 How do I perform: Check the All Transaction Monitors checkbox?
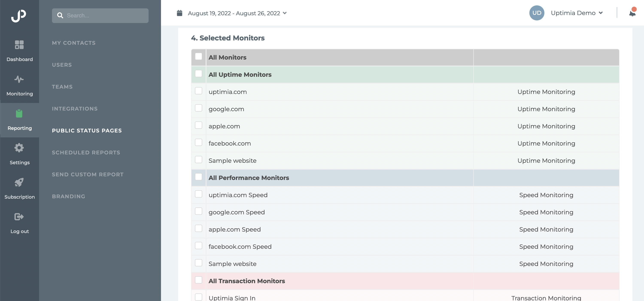coord(199,280)
